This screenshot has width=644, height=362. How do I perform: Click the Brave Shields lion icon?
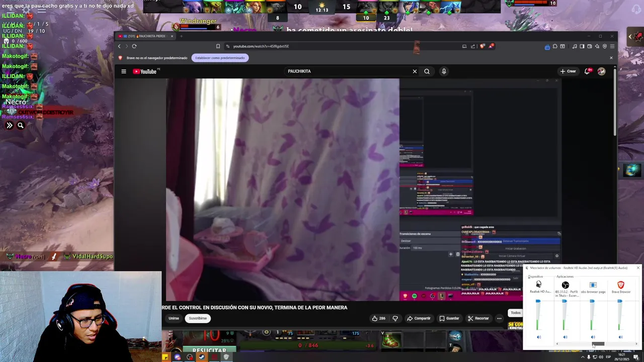tap(482, 46)
